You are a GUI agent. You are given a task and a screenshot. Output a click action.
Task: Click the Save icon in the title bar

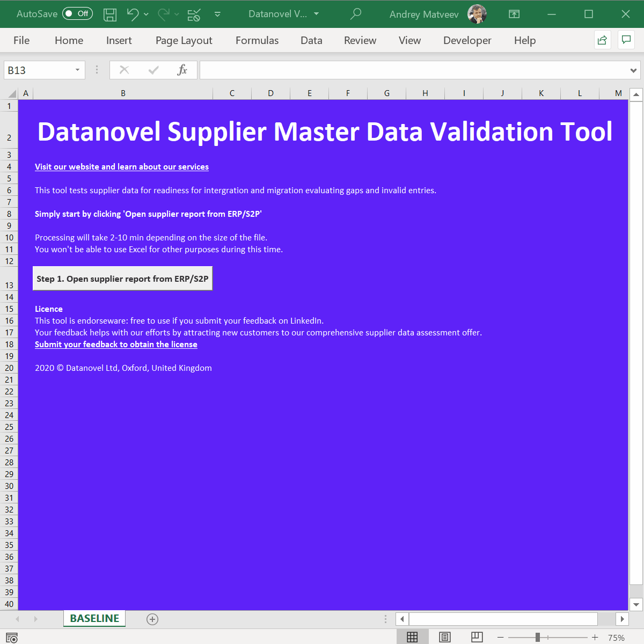click(x=110, y=14)
